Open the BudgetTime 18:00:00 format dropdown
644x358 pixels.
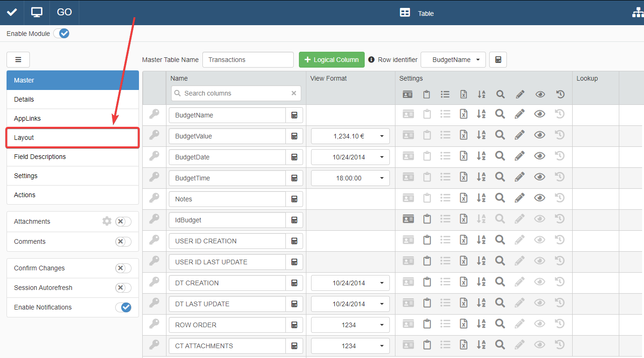click(x=350, y=178)
